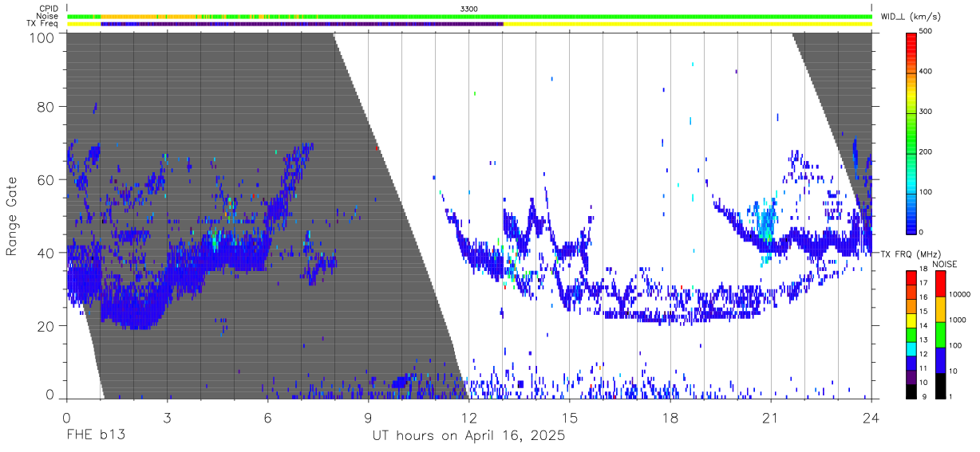
Task: Click the red swatch in the NOISE legend
Action: (939, 283)
